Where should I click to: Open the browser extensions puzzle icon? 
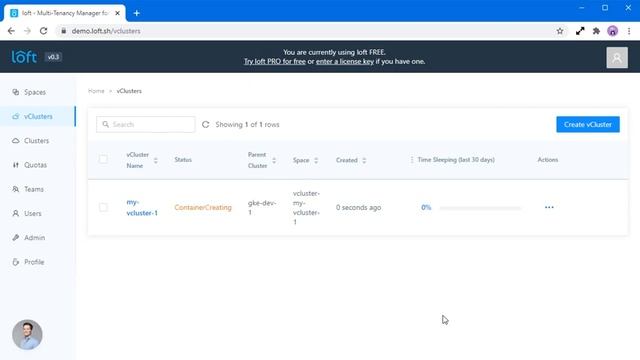coord(596,31)
